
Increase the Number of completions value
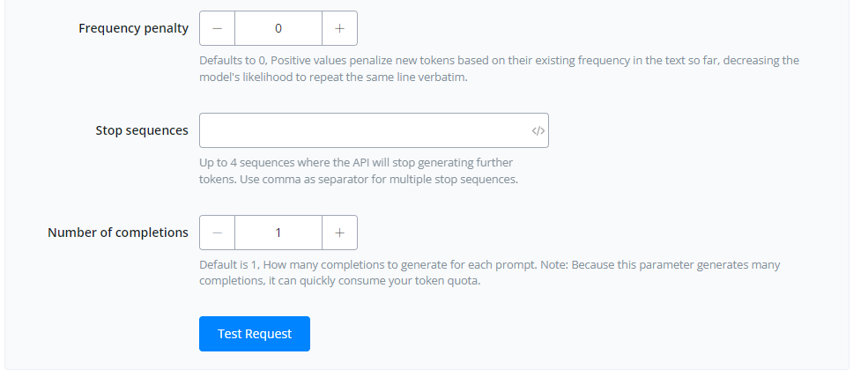point(339,233)
